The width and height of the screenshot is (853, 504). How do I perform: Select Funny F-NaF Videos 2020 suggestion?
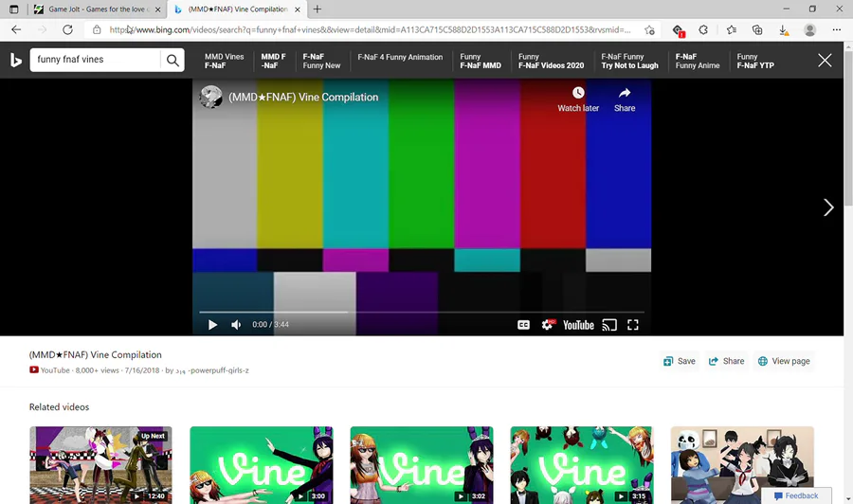[x=551, y=61]
